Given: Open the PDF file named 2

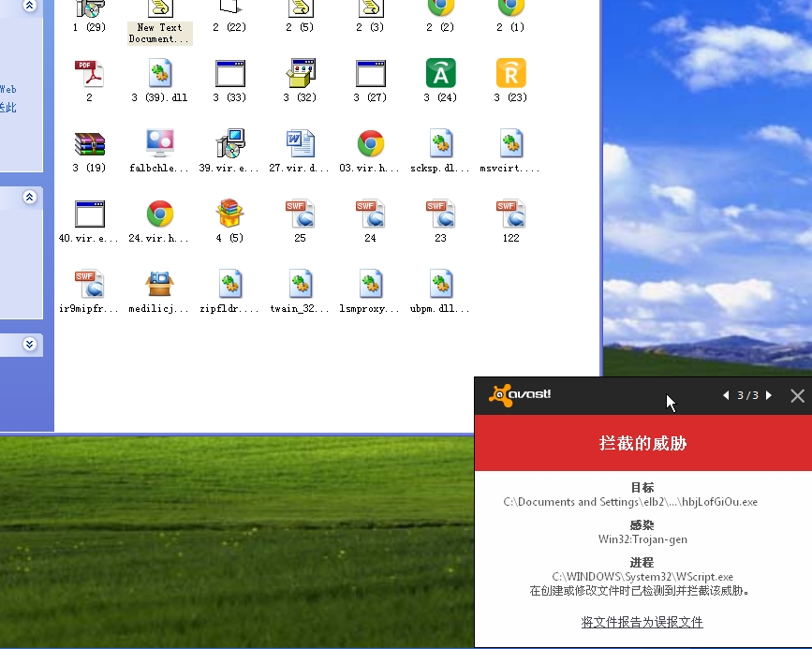Looking at the screenshot, I should (89, 73).
